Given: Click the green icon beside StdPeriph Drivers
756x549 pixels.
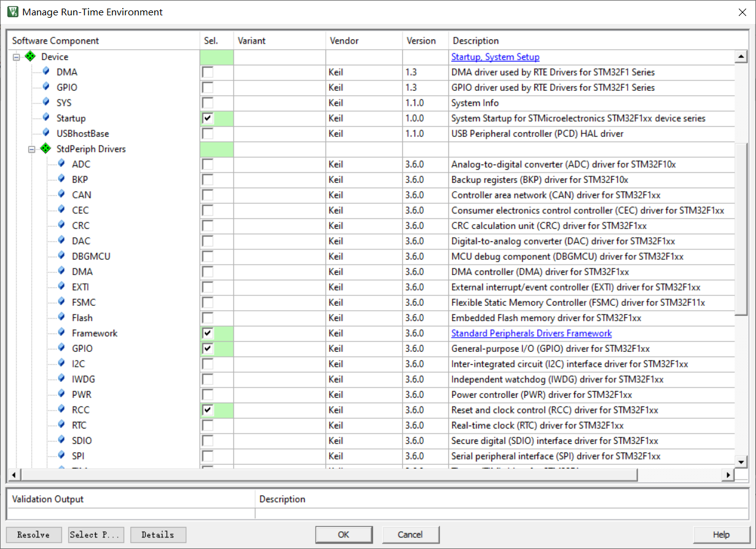Looking at the screenshot, I should click(x=45, y=149).
